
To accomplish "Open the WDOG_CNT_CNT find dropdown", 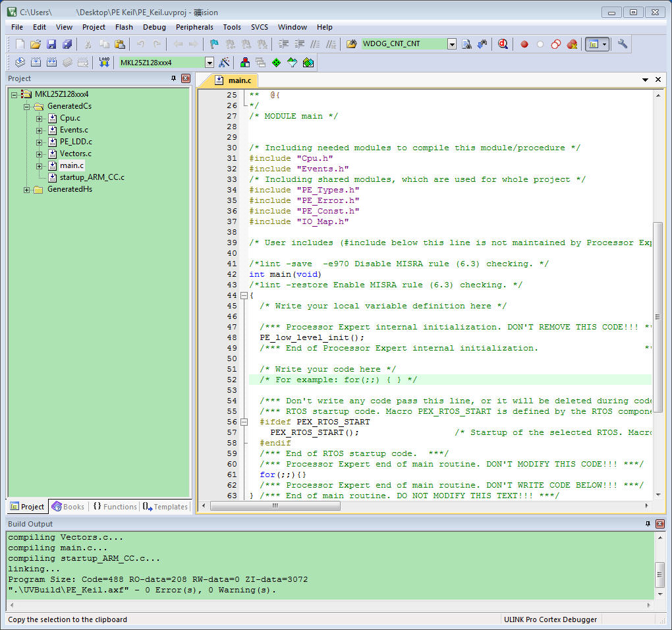I will point(452,43).
